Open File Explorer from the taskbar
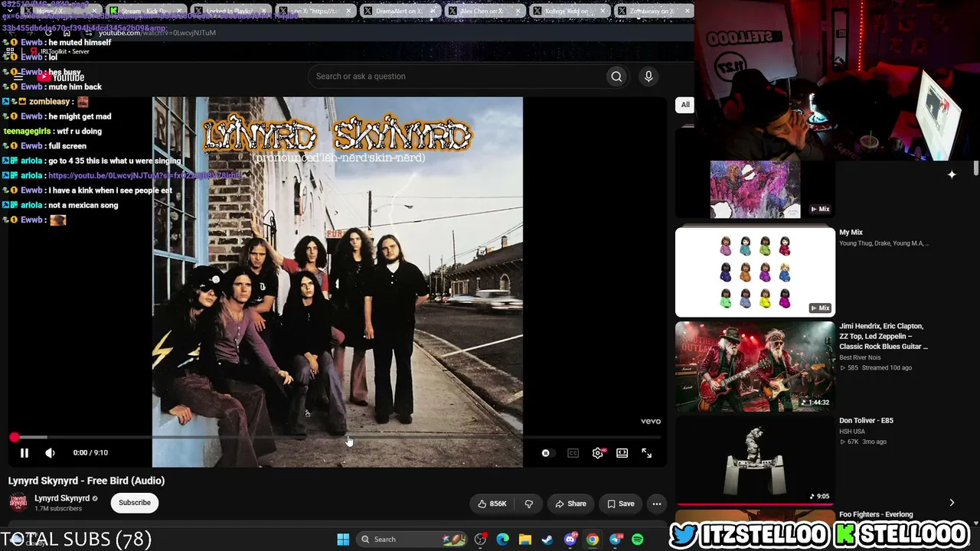 [525, 540]
